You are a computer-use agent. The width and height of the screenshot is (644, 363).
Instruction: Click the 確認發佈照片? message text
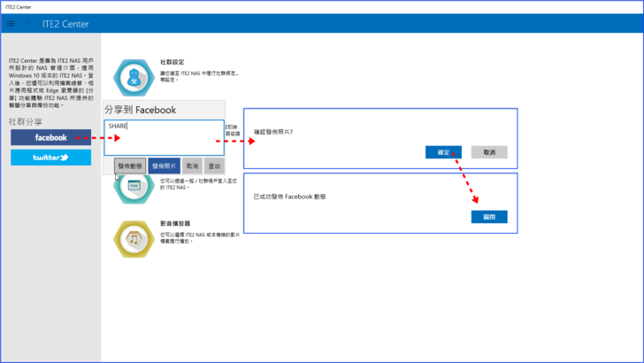[273, 132]
